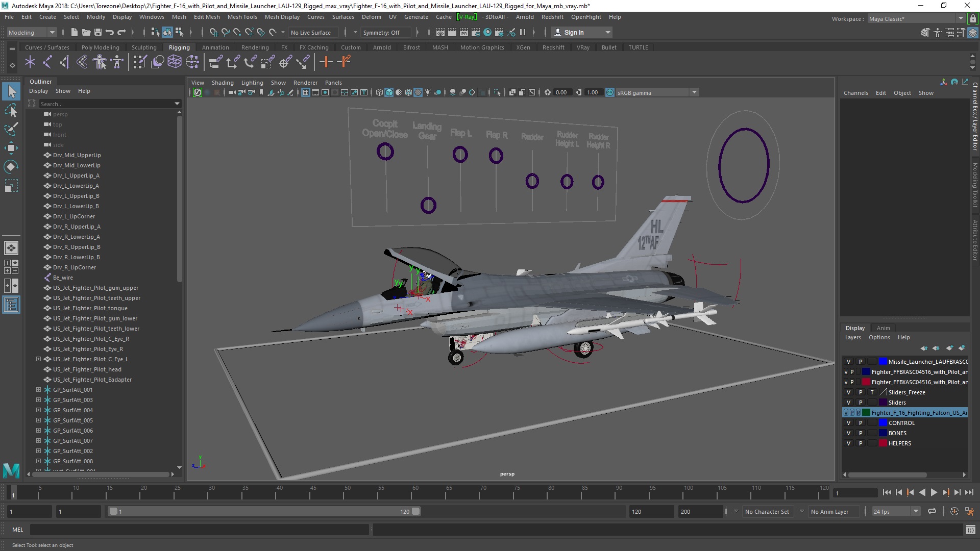Save the current scene
Image resolution: width=980 pixels, height=551 pixels.
97,32
